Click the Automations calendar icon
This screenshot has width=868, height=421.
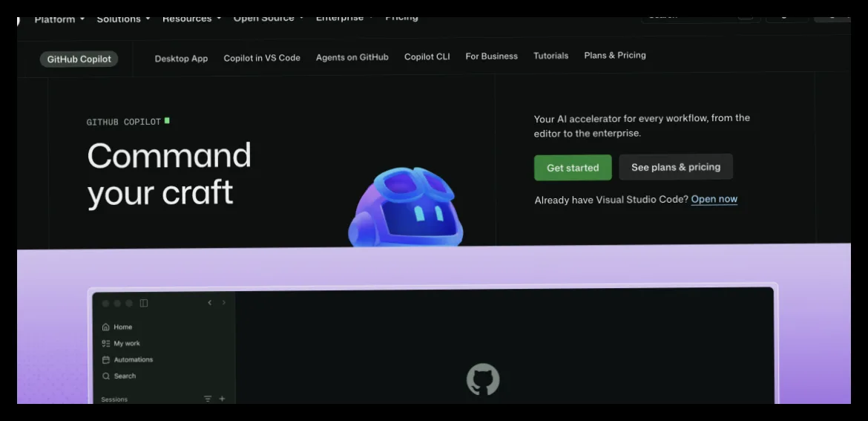[x=106, y=359]
